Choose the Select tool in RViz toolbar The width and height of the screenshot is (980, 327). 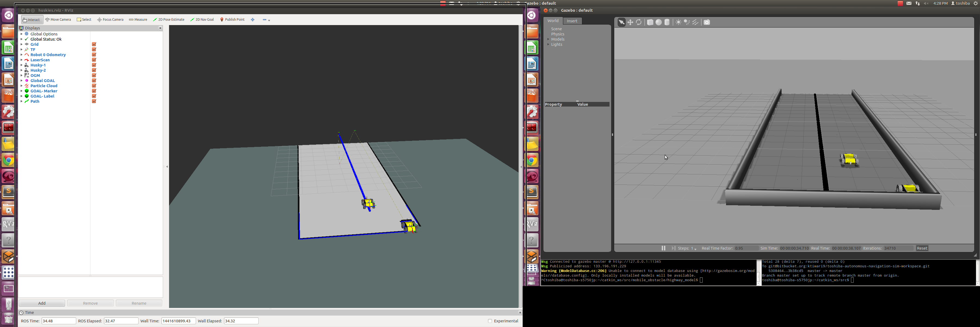[x=84, y=20]
